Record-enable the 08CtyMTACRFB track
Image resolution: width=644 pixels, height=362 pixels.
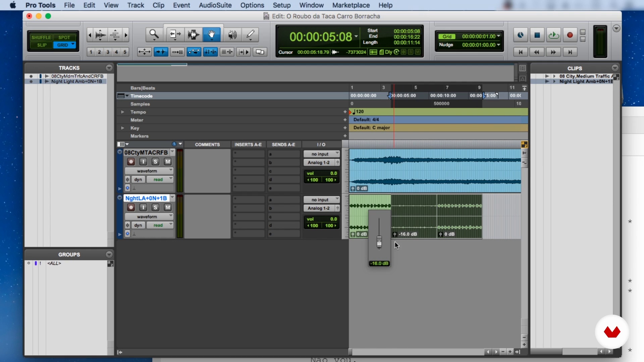point(131,162)
